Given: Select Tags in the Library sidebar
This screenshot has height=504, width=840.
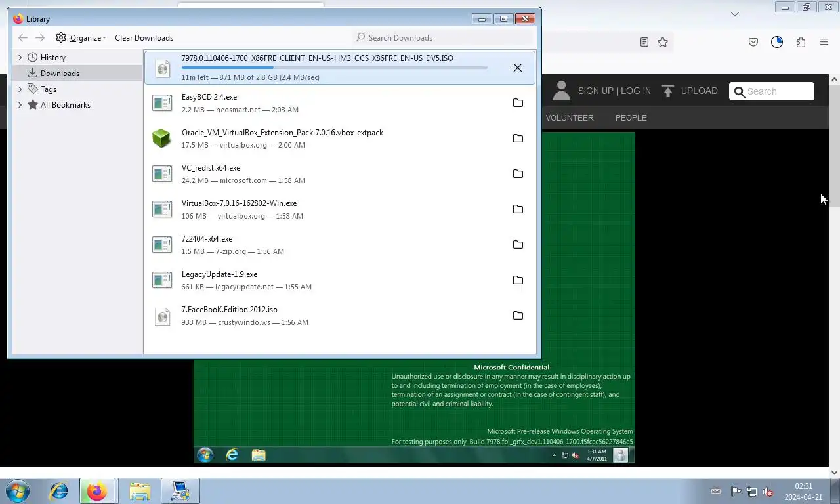Looking at the screenshot, I should [x=48, y=89].
